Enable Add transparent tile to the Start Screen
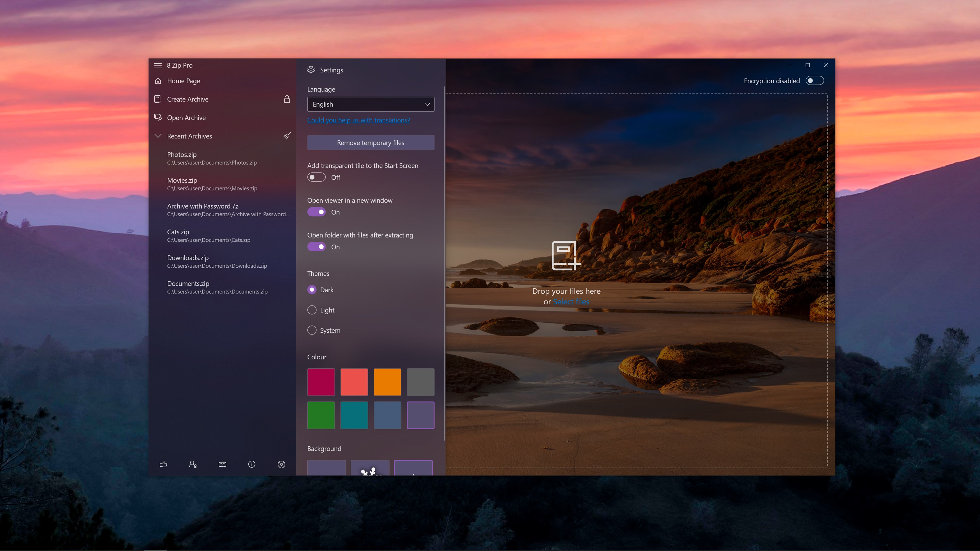The width and height of the screenshot is (980, 551). tap(316, 177)
